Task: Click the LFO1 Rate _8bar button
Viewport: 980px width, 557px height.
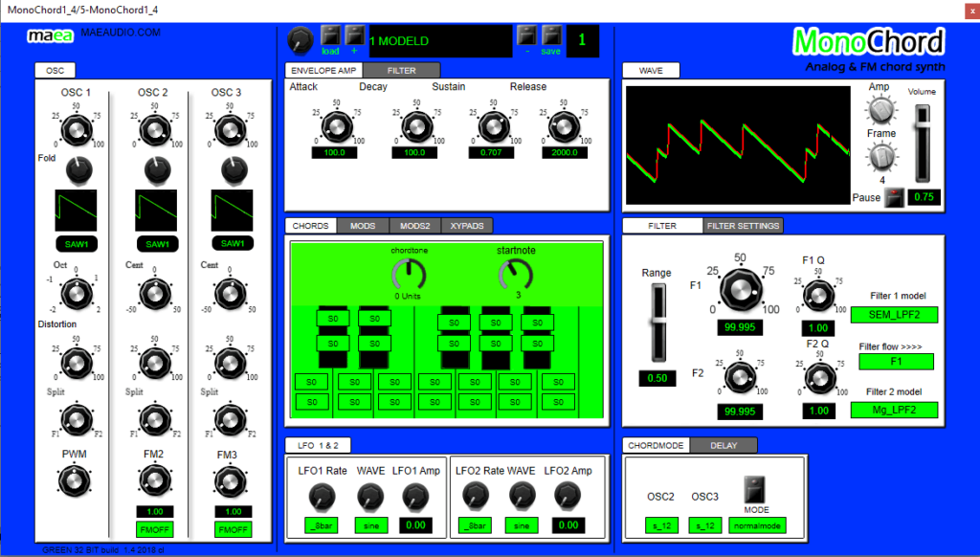Action: [x=323, y=525]
